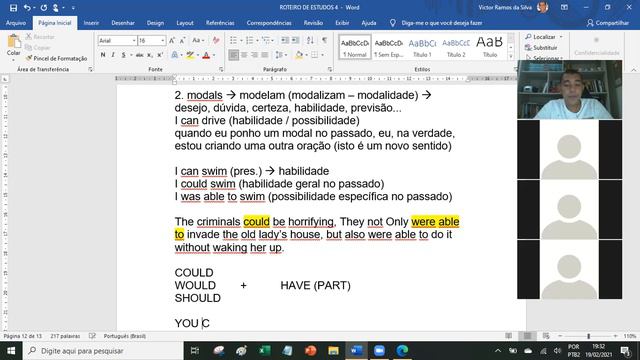Switch to the Design tab
This screenshot has width=640, height=360.
pyautogui.click(x=155, y=23)
